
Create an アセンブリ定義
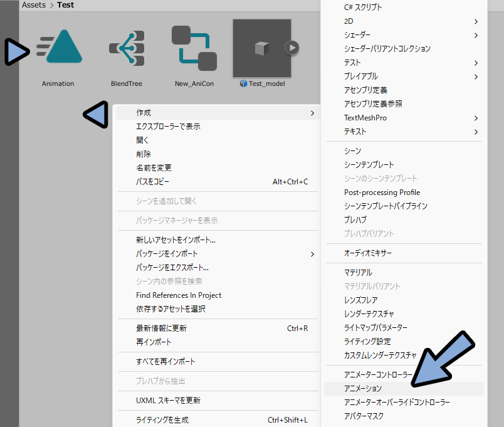pyautogui.click(x=404, y=90)
